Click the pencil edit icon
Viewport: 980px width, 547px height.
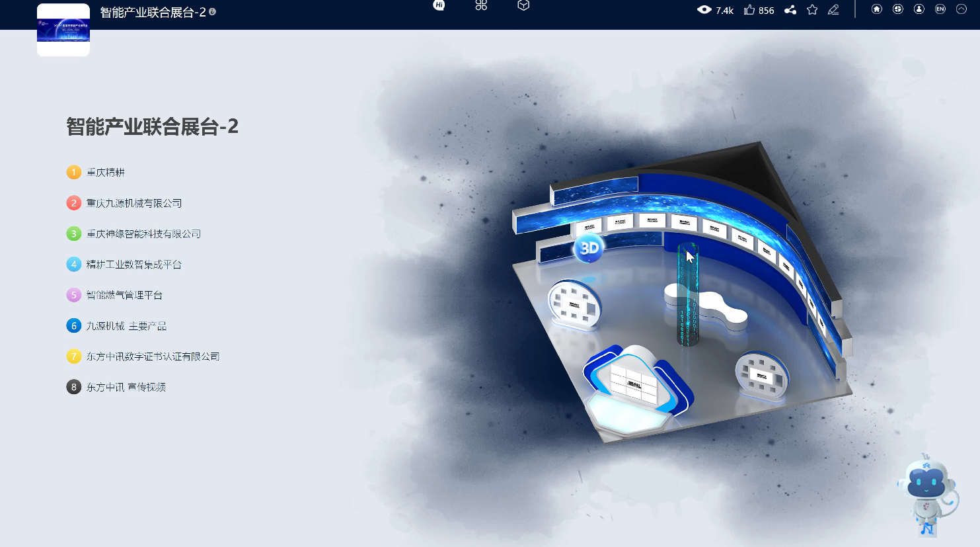(833, 10)
